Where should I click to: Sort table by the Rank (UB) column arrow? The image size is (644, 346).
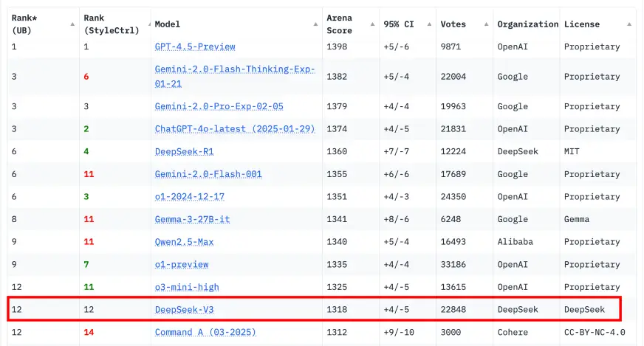pyautogui.click(x=72, y=24)
